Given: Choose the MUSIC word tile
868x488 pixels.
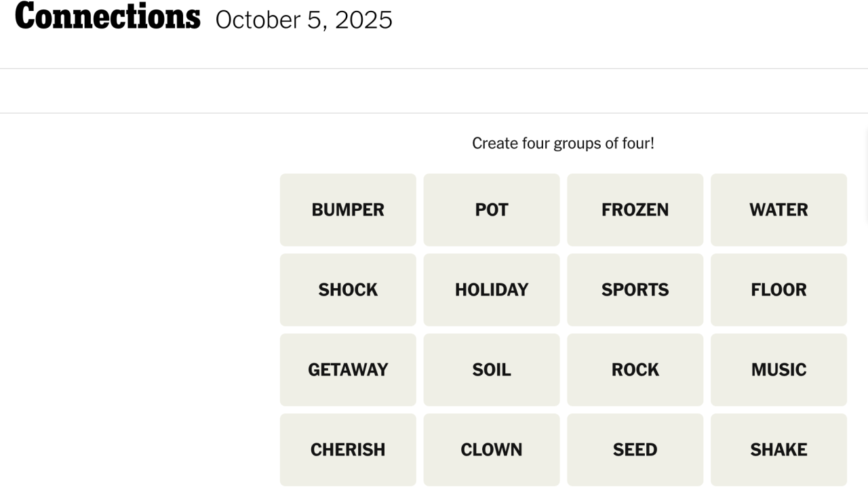Looking at the screenshot, I should 778,369.
